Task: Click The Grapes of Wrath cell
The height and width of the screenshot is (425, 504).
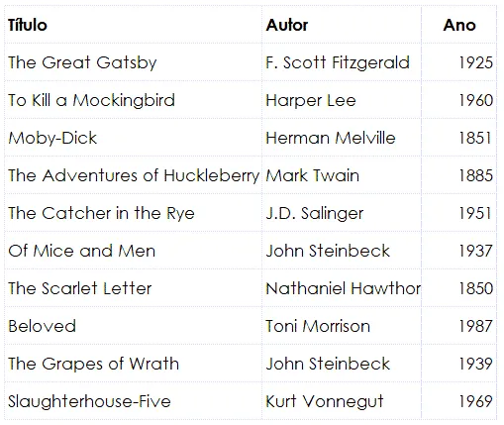Action: coord(134,364)
